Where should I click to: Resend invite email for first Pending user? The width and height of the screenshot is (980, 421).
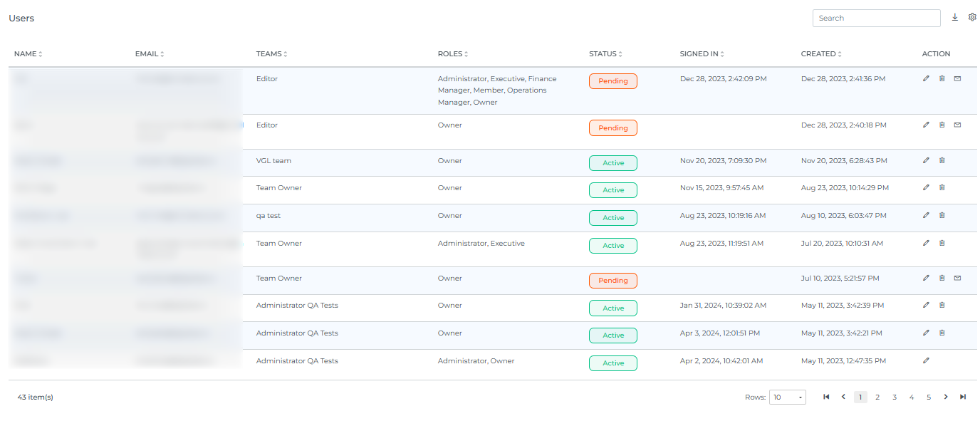tap(957, 78)
